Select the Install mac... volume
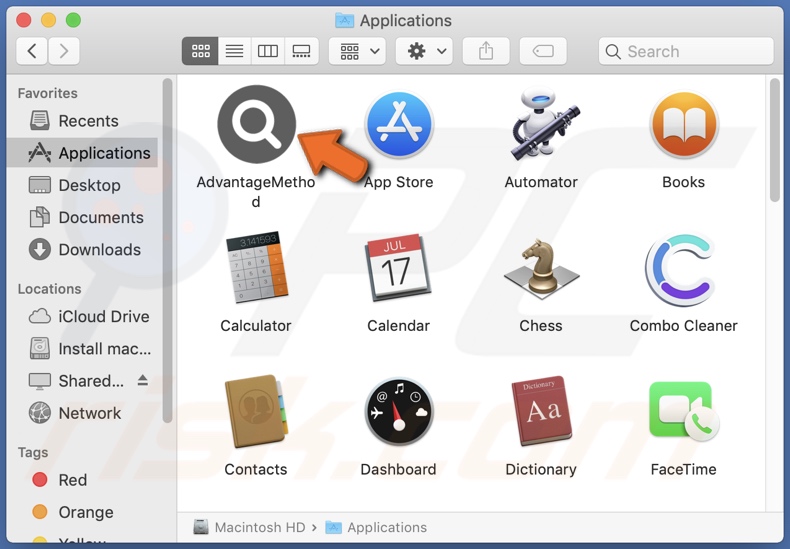Image resolution: width=790 pixels, height=549 pixels. [x=83, y=349]
